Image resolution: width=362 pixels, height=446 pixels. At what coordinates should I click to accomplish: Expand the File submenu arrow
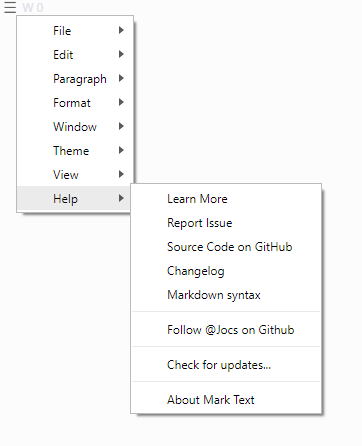(x=121, y=30)
